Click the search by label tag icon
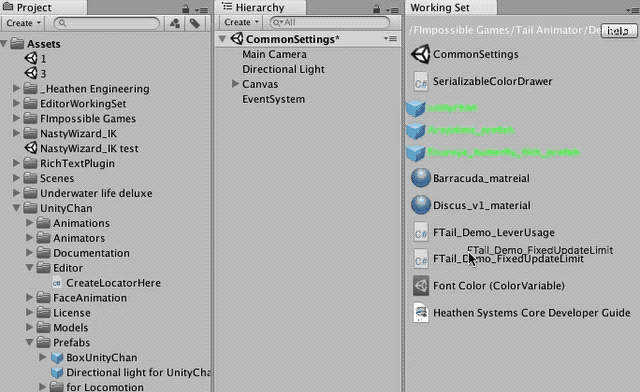 pyautogui.click(x=195, y=23)
